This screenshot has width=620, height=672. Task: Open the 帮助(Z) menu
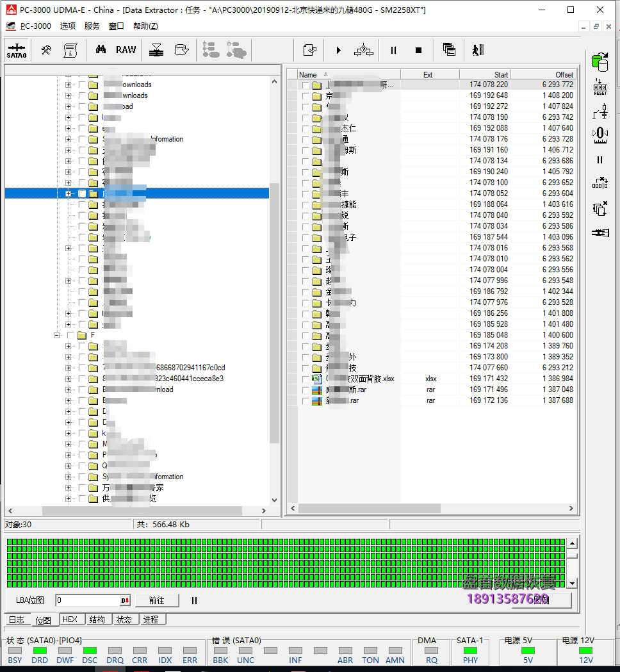click(x=145, y=26)
